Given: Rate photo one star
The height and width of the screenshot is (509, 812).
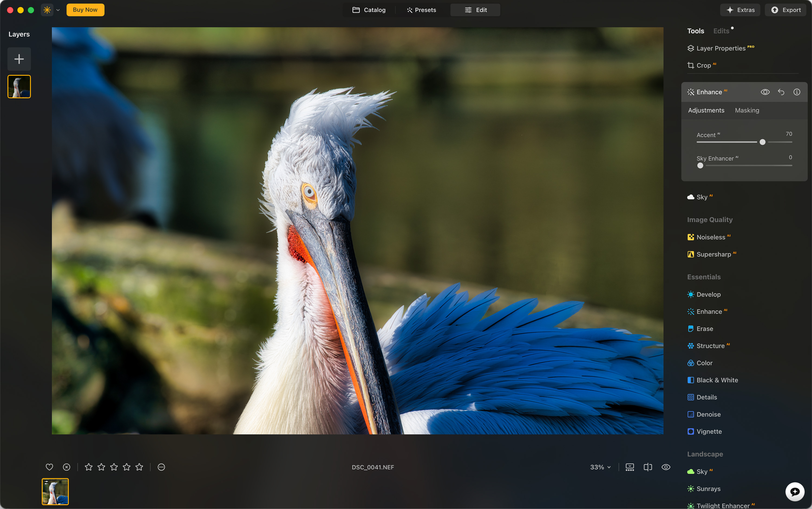Looking at the screenshot, I should click(x=89, y=467).
